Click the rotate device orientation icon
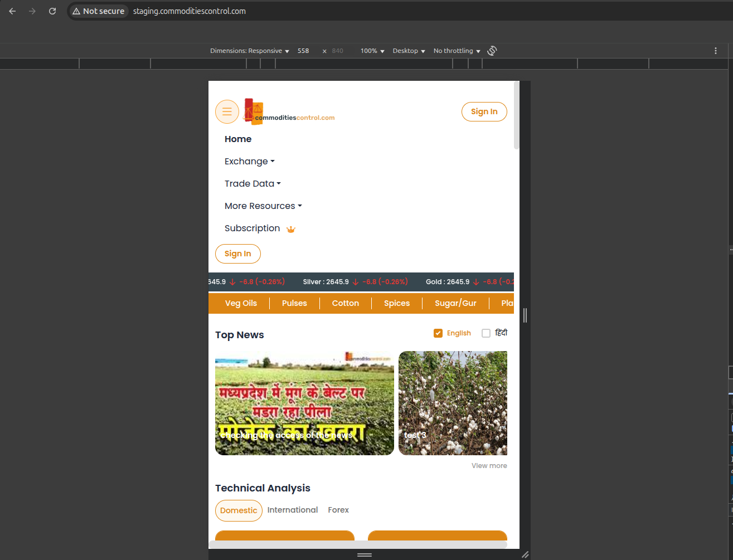733x560 pixels. click(492, 51)
